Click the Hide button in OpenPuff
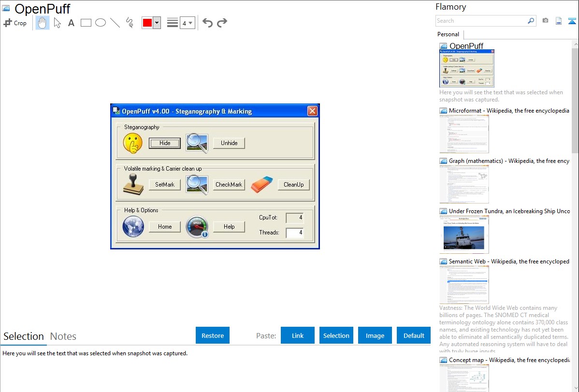Image resolution: width=579 pixels, height=392 pixels. pyautogui.click(x=165, y=143)
